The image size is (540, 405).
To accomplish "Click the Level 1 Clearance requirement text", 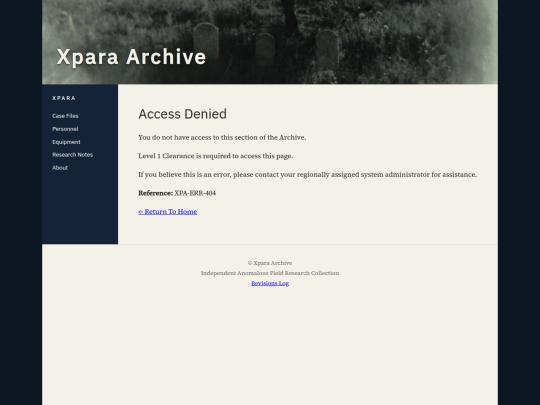I will 216,156.
